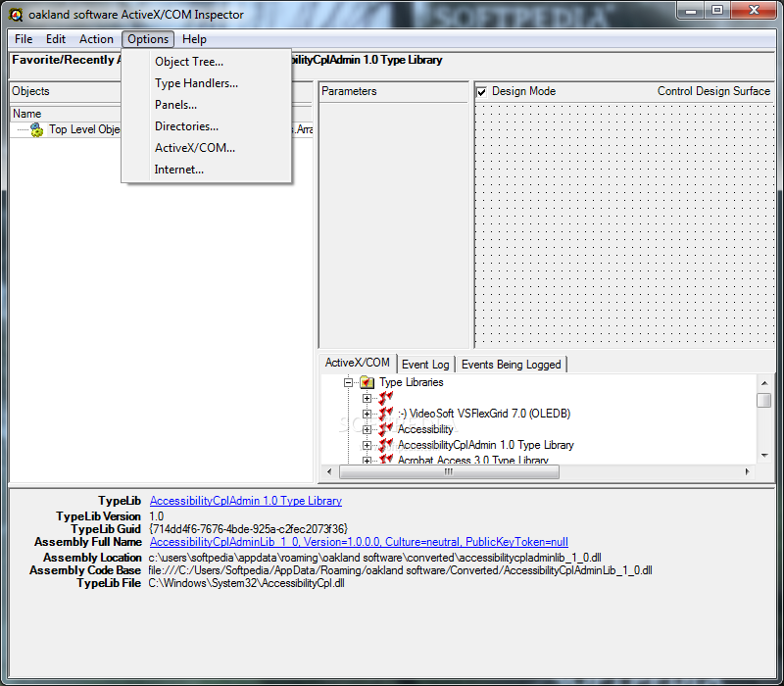Click the unnamed type library icon
The image size is (784, 686).
[x=385, y=398]
